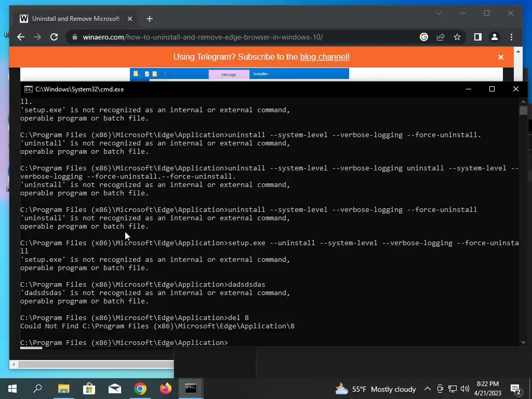The image size is (532, 399).
Task: Open volume control tray icon
Action: coord(465,389)
